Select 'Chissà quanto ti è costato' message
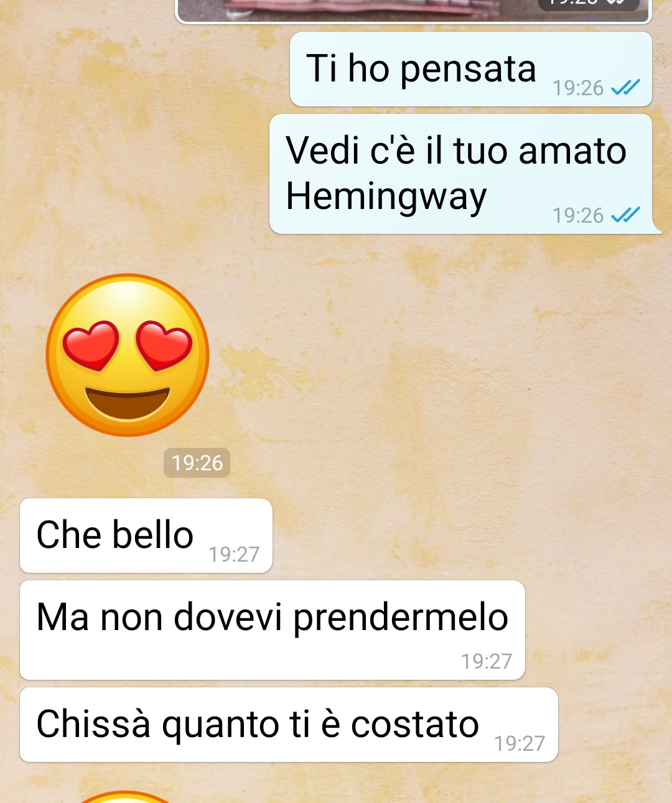This screenshot has width=672, height=803. pyautogui.click(x=289, y=725)
